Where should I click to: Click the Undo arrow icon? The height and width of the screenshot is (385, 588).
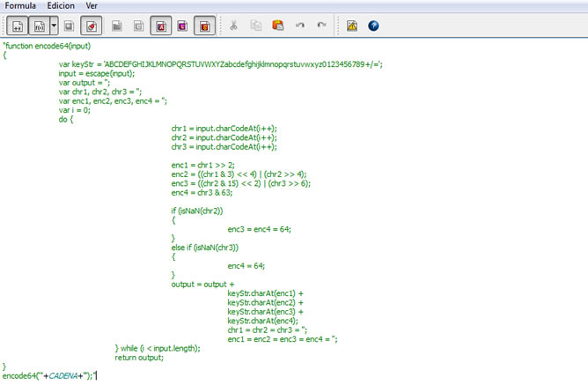[x=300, y=26]
